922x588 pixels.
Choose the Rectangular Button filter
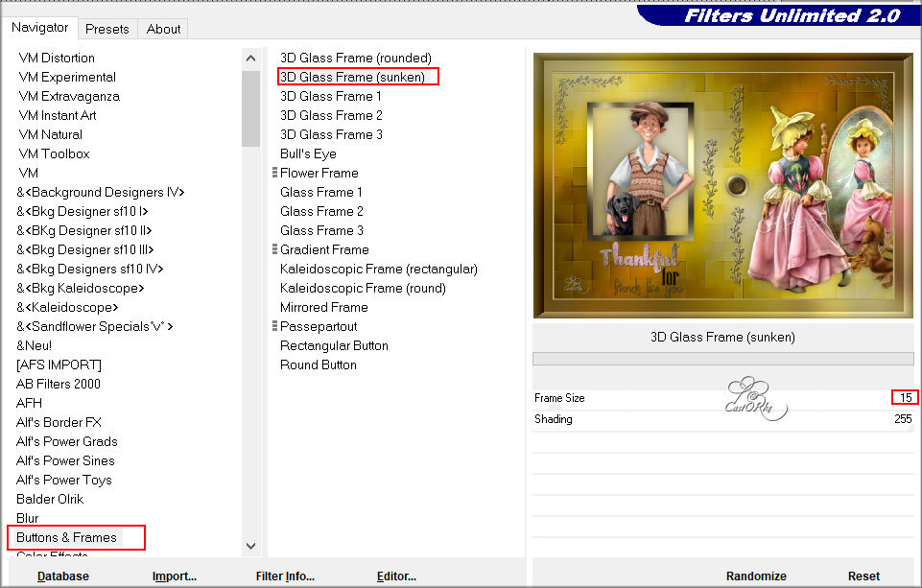tap(334, 345)
